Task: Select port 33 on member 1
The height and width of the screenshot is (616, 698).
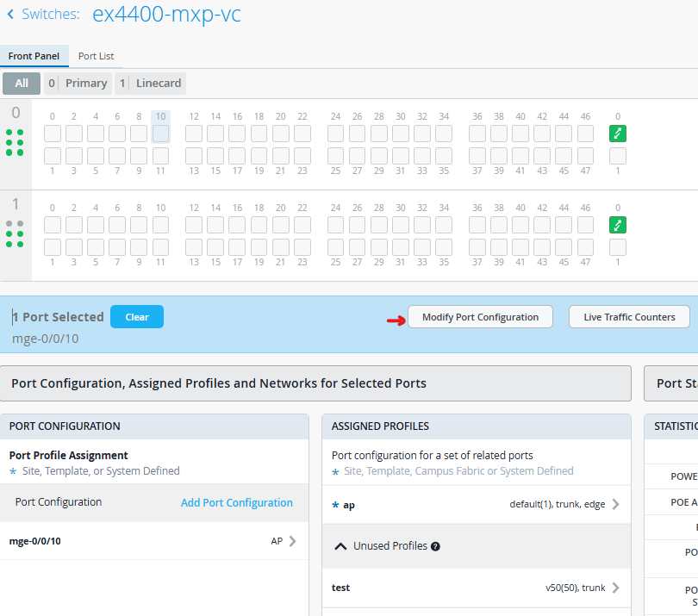Action: 422,247
